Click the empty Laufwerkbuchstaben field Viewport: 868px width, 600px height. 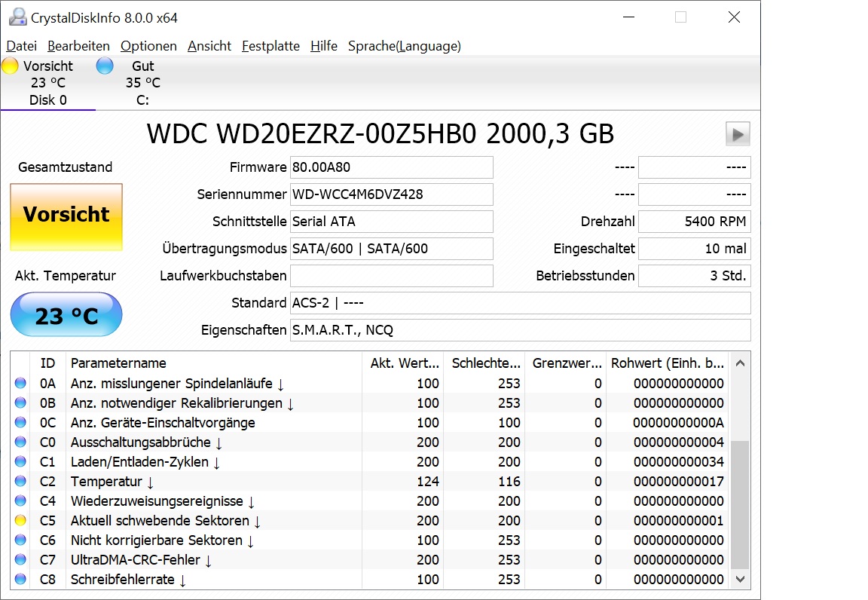391,276
